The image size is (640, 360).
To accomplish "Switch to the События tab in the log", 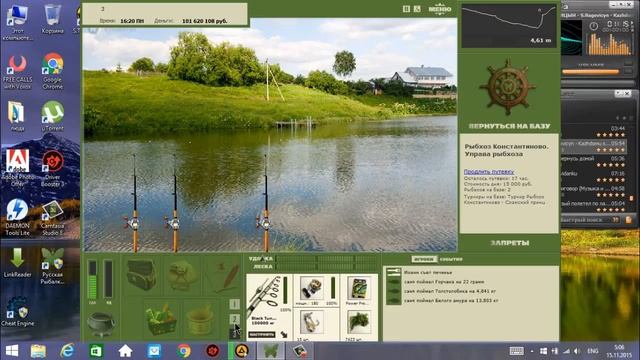I will point(451,259).
